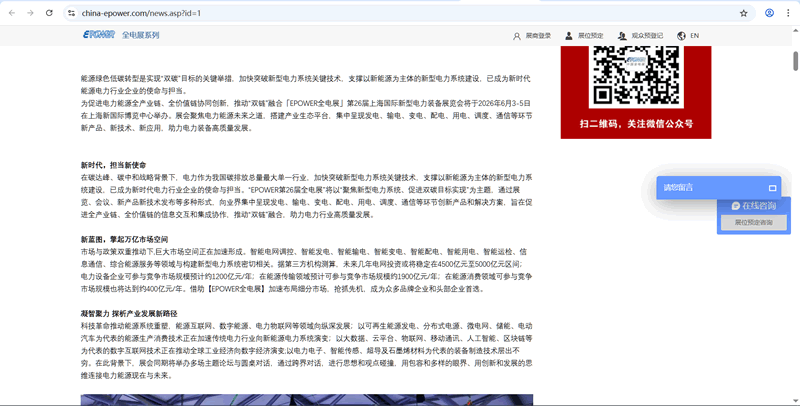Screen dimensions: 800x406
Task: Click the globe icon next to EN
Action: 681,36
